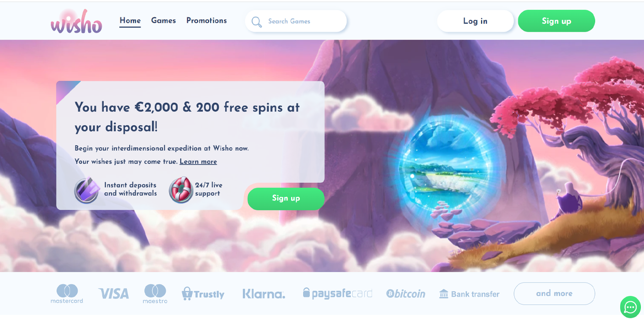The height and width of the screenshot is (323, 644).
Task: Click the paysafecard logo
Action: pos(337,293)
